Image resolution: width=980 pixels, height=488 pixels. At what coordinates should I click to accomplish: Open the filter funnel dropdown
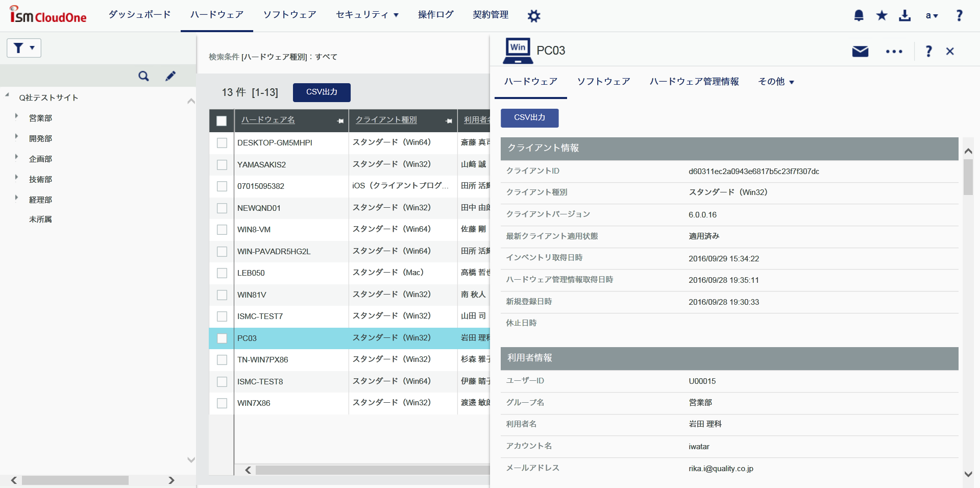(x=24, y=48)
